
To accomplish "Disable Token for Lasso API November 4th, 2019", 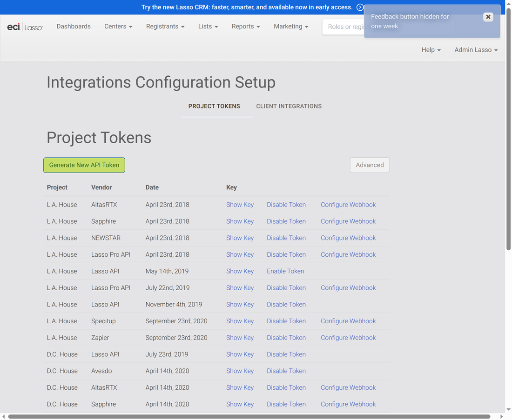I will 286,305.
